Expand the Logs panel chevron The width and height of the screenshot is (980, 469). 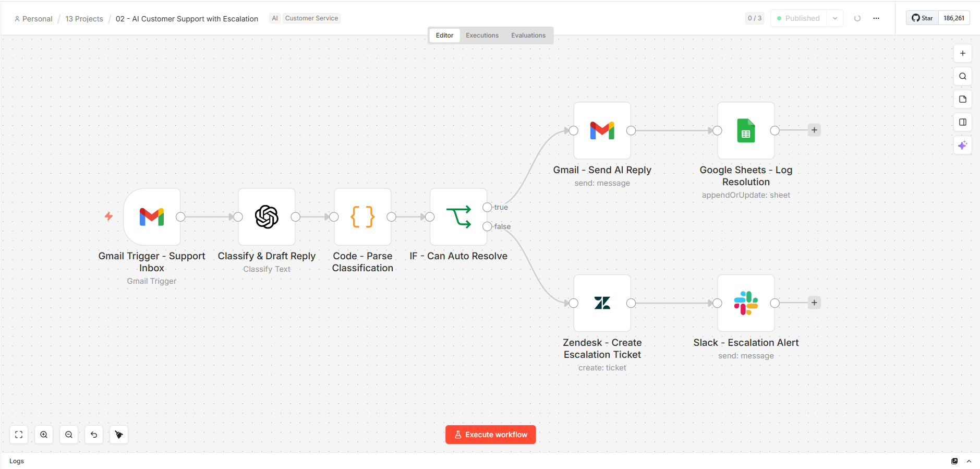click(969, 461)
